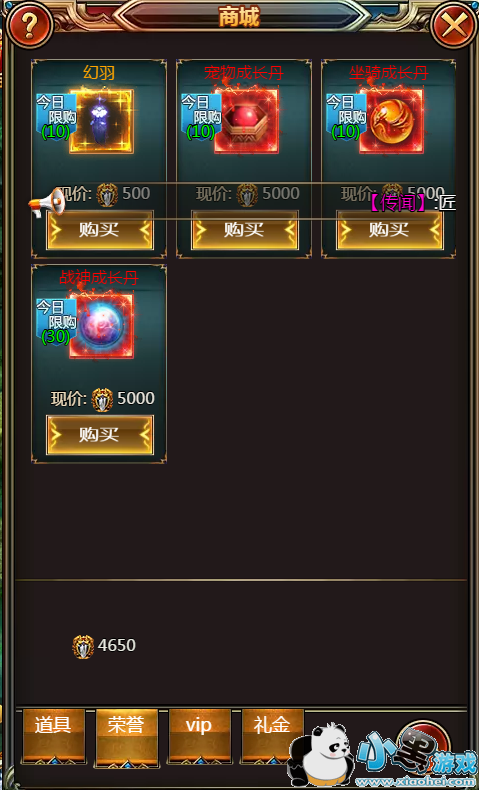Select the 战神成长丹 item icon
Image resolution: width=479 pixels, height=790 pixels.
coord(102,326)
